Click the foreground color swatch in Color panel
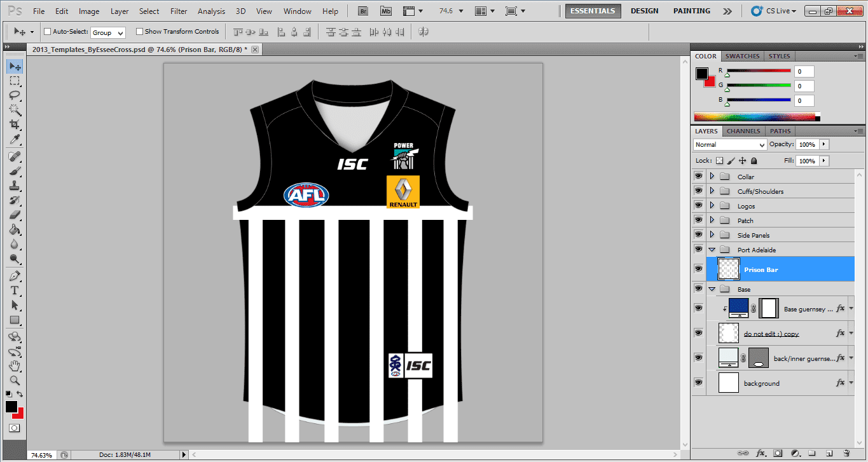The width and height of the screenshot is (868, 462). coord(701,74)
